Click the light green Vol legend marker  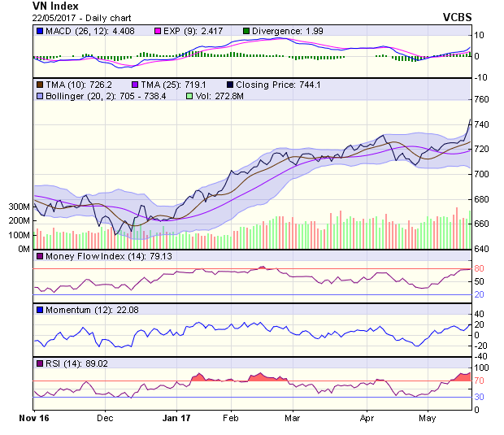[191, 96]
